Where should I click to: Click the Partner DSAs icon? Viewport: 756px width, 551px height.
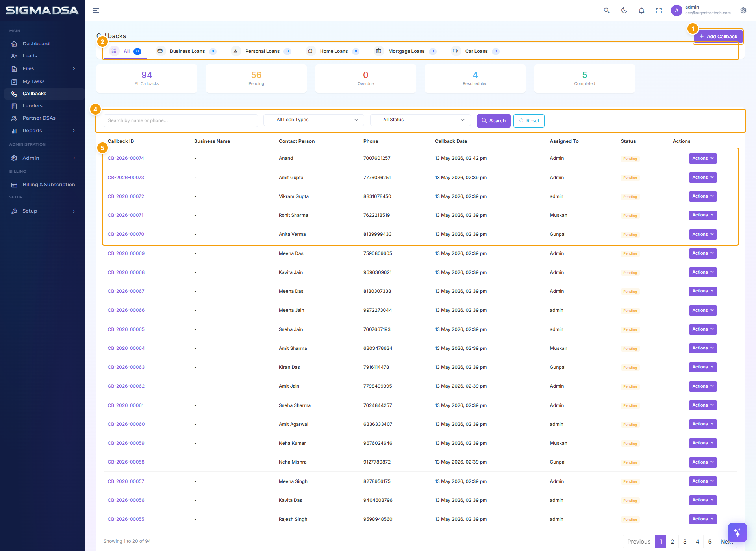14,118
